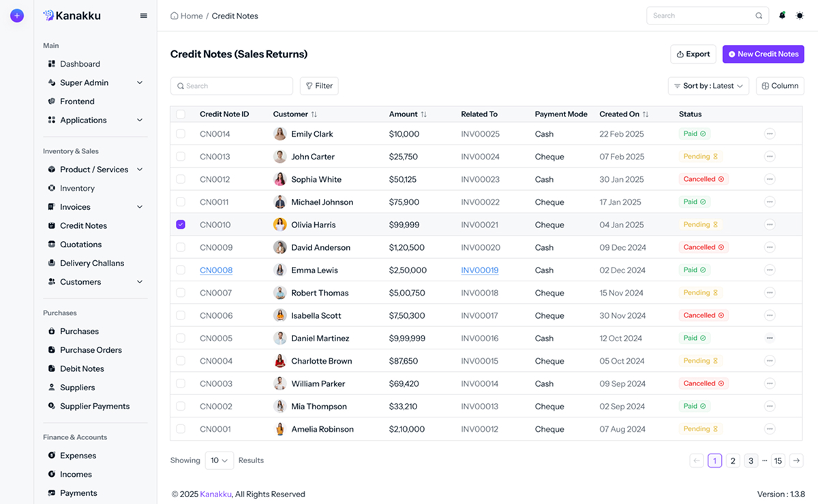Sort by the Amount column arrows
The width and height of the screenshot is (818, 504).
(424, 114)
